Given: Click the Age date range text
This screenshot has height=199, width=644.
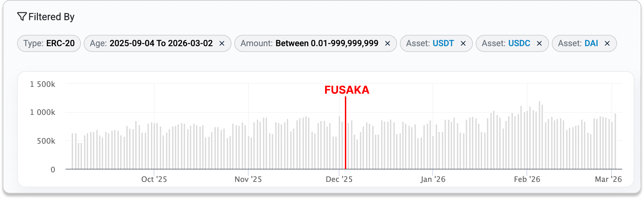Looking at the screenshot, I should click(161, 43).
